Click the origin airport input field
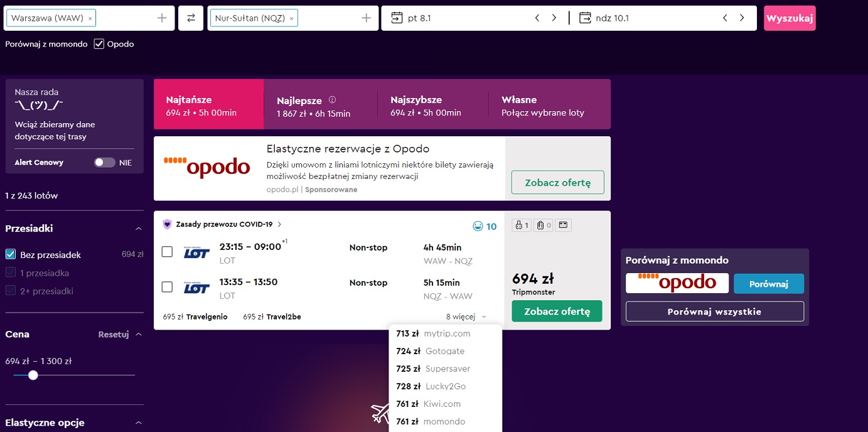This screenshot has height=432, width=868. pos(89,18)
